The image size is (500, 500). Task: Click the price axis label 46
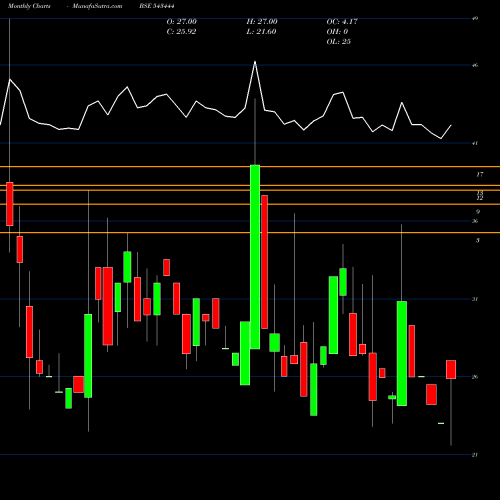click(475, 65)
